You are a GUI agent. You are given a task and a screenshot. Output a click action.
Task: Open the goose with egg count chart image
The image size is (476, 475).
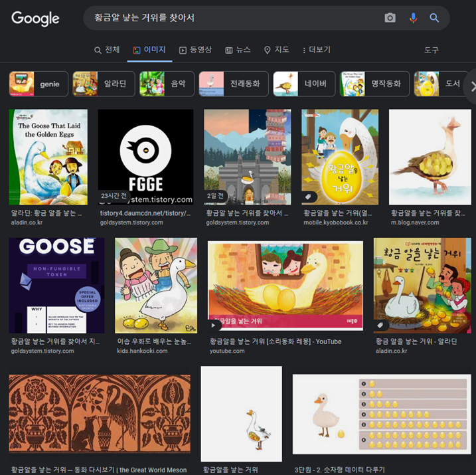tap(382, 415)
